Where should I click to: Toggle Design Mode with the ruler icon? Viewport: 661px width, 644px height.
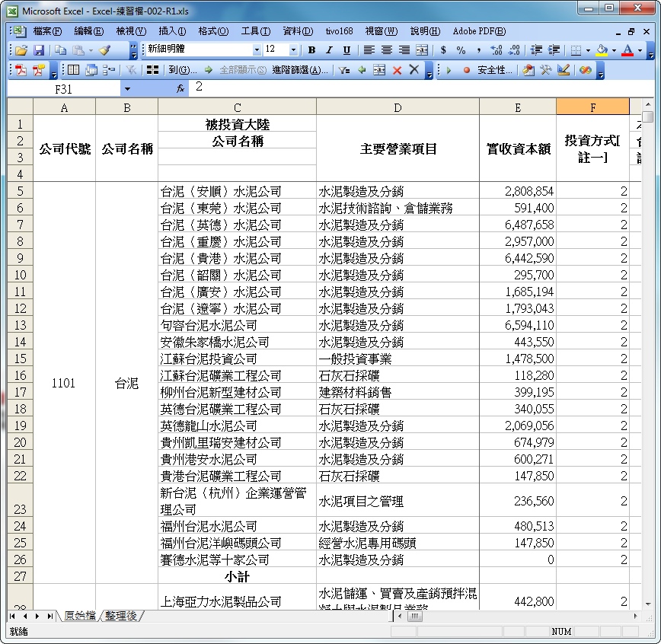pyautogui.click(x=564, y=70)
